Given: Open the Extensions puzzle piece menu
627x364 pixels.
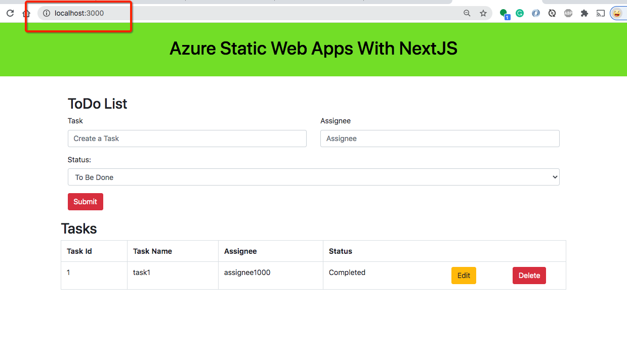Looking at the screenshot, I should 584,13.
